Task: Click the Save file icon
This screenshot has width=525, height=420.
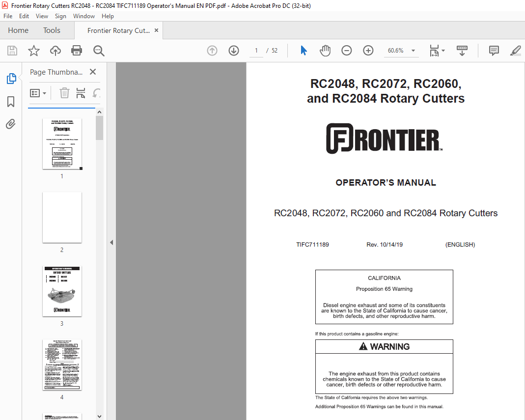Action: (12, 51)
